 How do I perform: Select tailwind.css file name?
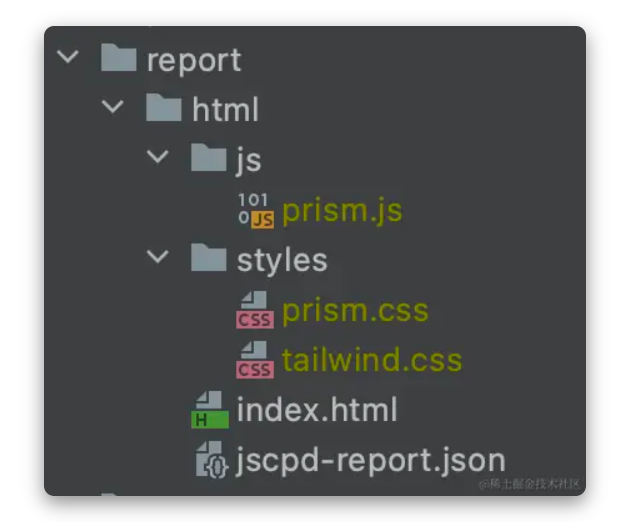pos(372,360)
